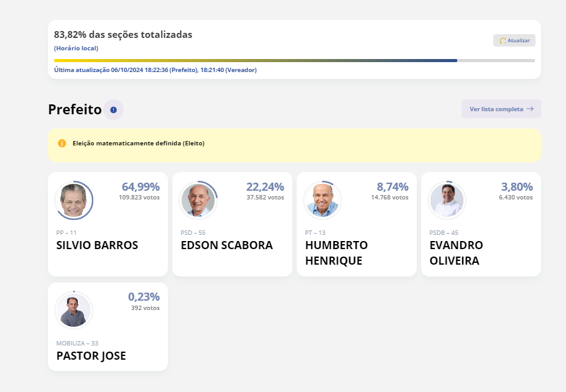The image size is (566, 392).
Task: Click the sections totalized progress bar
Action: pyautogui.click(x=294, y=60)
